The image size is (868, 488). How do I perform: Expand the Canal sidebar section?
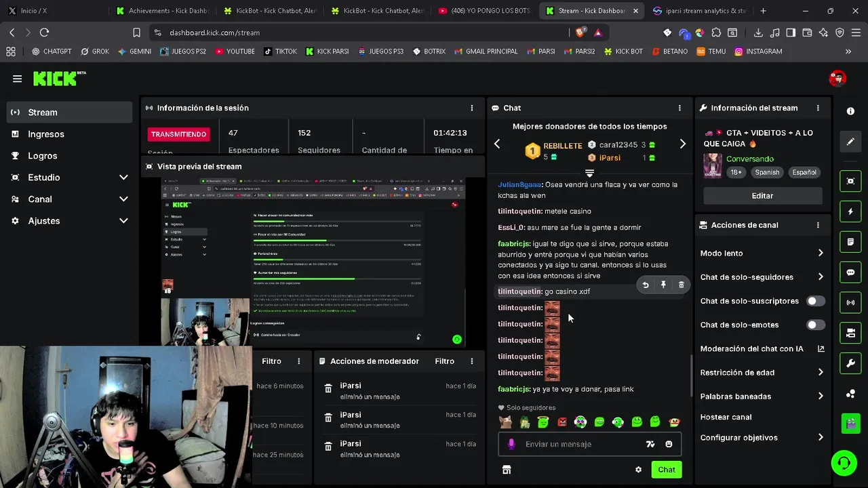tap(123, 199)
